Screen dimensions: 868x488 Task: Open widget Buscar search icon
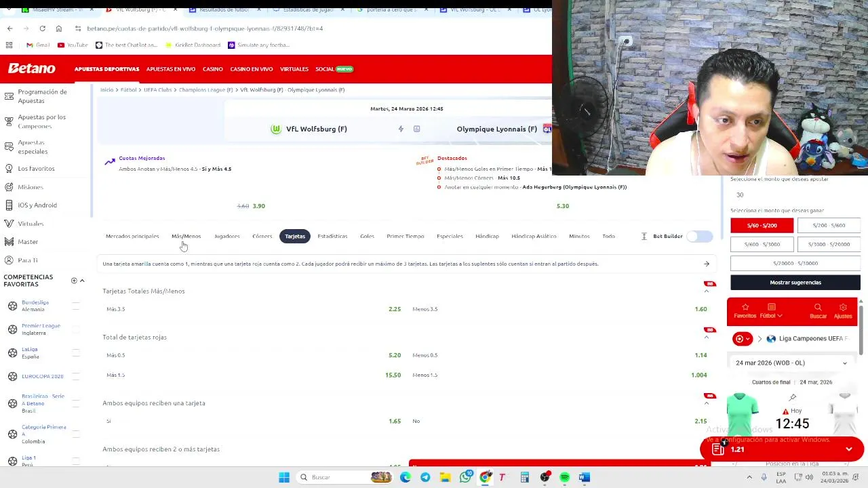click(x=818, y=311)
